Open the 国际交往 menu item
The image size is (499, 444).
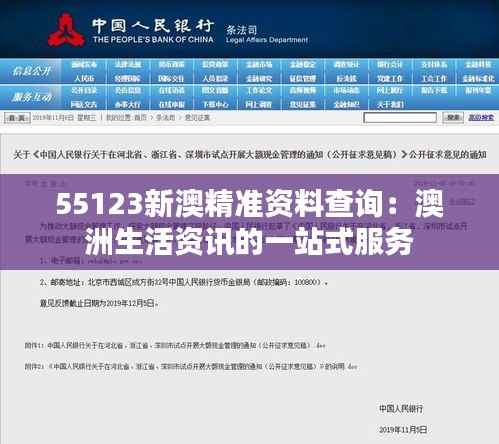171,79
